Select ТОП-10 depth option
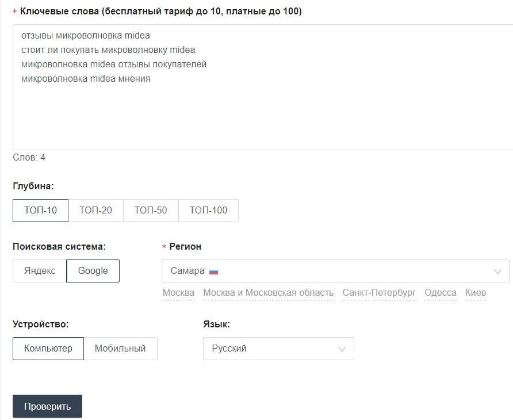 (40, 211)
